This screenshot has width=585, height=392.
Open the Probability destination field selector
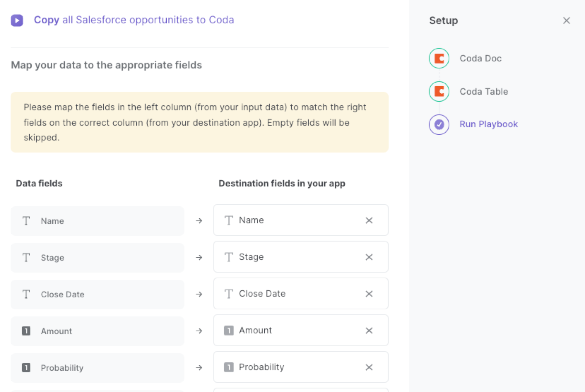pos(301,367)
